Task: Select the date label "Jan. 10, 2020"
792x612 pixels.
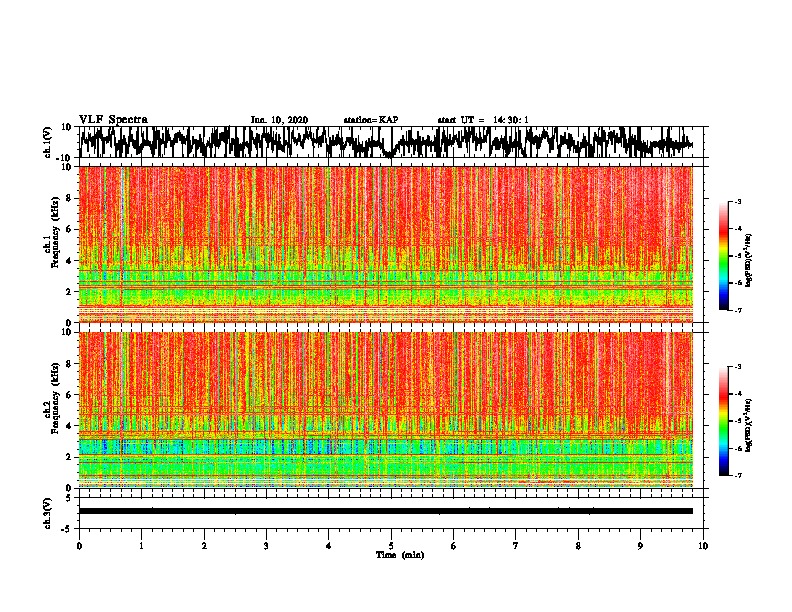Action: pos(279,120)
